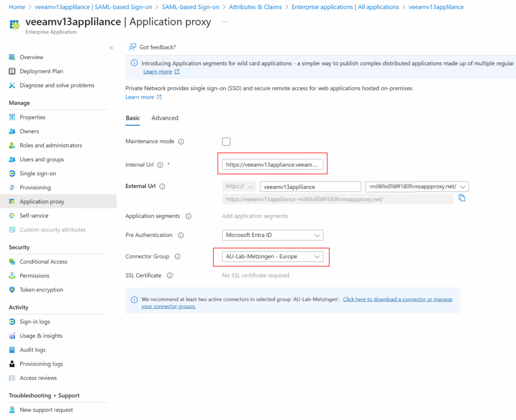Click Home in the breadcrumb
This screenshot has height=420, width=516.
point(17,7)
